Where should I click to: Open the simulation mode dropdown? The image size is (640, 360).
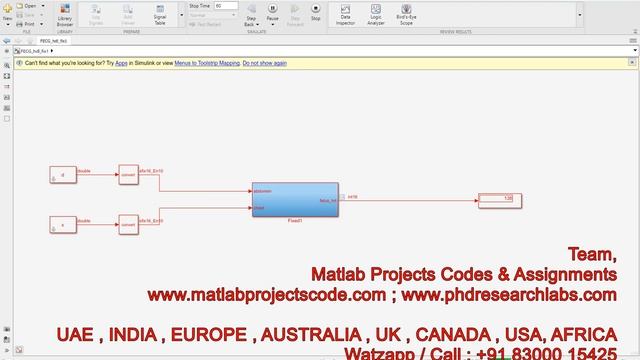[212, 15]
